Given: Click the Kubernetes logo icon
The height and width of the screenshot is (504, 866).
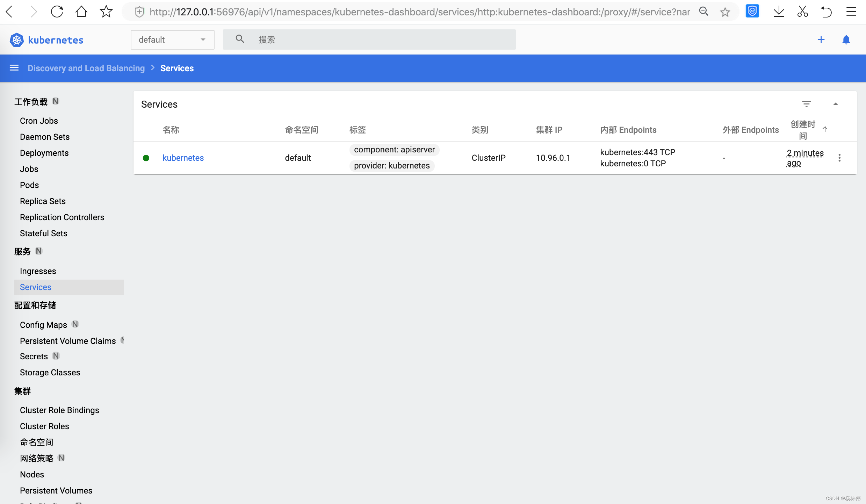Looking at the screenshot, I should tap(16, 40).
